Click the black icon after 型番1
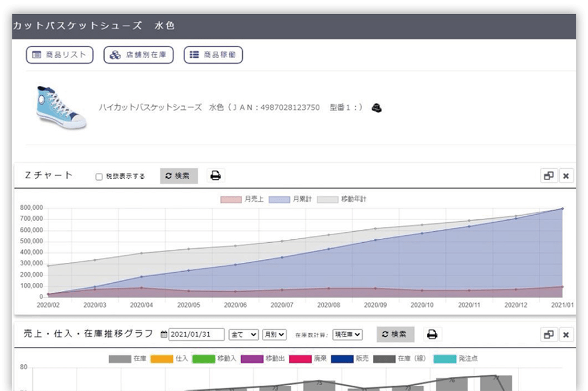 tap(376, 108)
